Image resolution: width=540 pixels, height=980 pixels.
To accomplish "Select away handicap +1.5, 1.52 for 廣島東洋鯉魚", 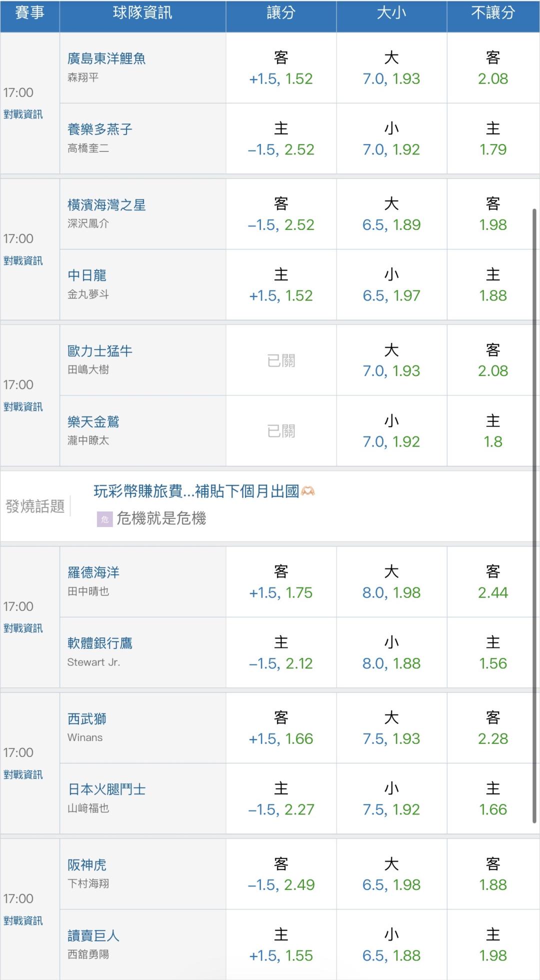I will pyautogui.click(x=281, y=68).
